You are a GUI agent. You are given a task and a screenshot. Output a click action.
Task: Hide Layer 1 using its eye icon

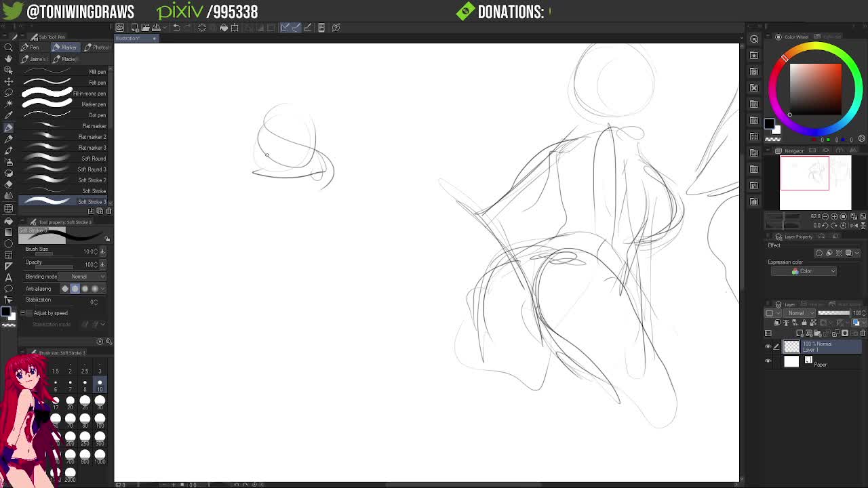[x=768, y=347]
